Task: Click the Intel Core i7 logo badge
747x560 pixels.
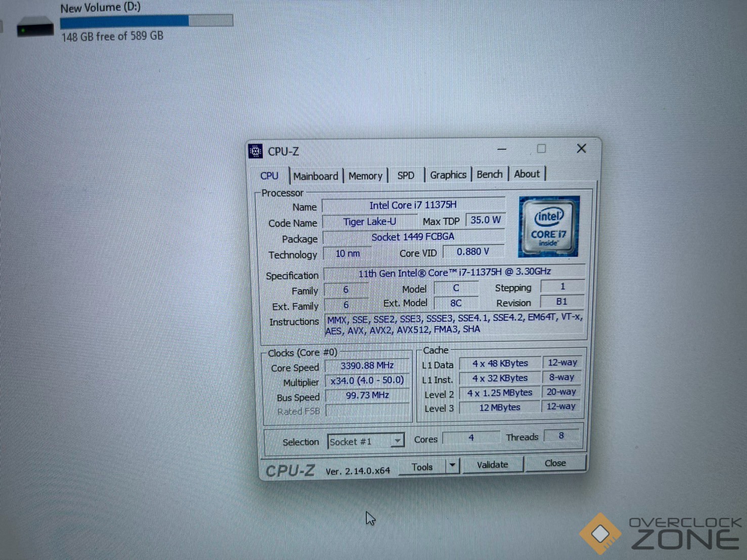Action: [548, 227]
